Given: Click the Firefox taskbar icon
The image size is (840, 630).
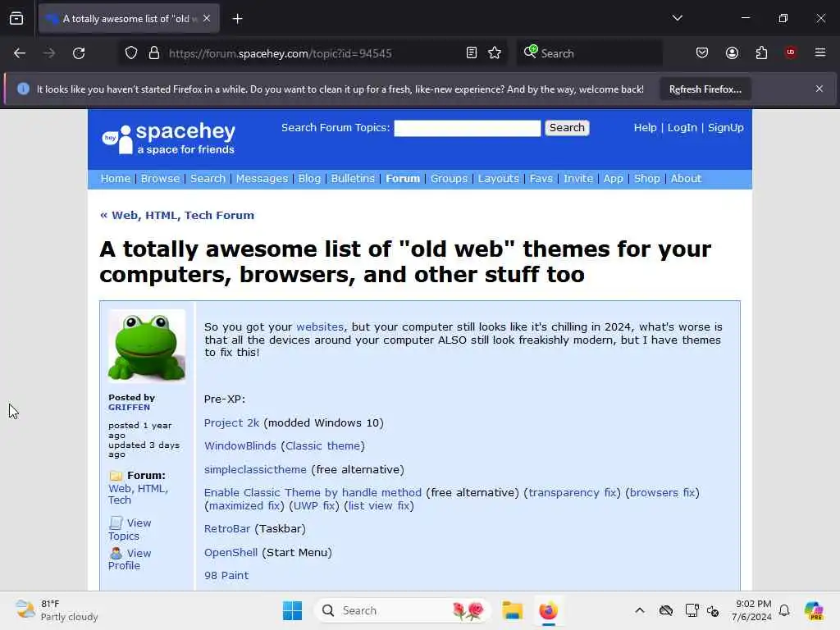Looking at the screenshot, I should point(548,610).
